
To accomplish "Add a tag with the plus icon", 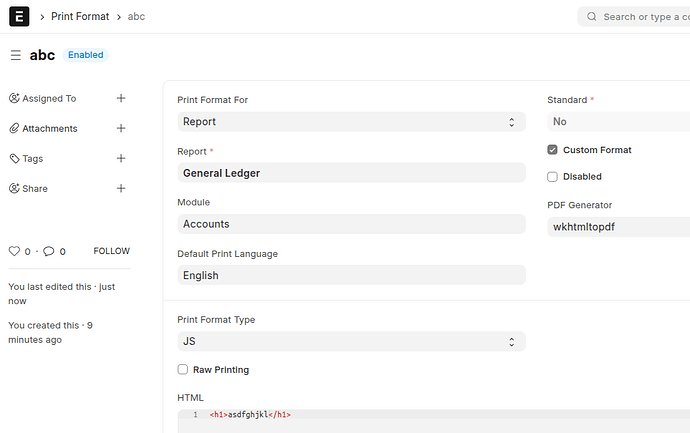I will [121, 158].
